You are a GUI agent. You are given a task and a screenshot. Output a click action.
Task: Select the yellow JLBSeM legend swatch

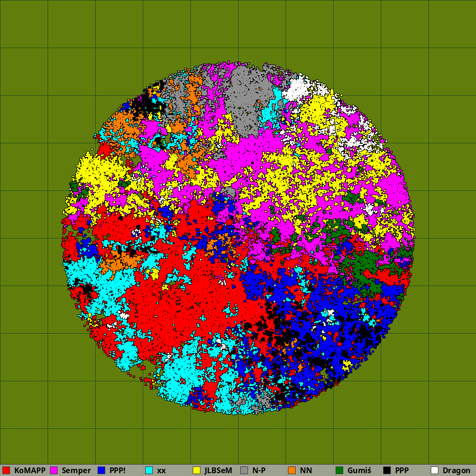[197, 470]
